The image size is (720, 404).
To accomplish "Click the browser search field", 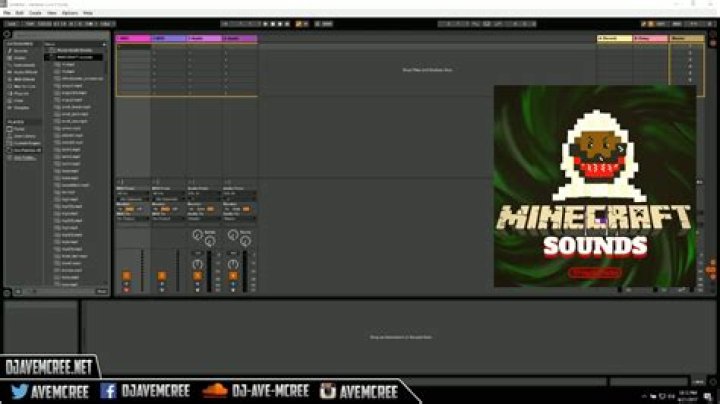I will [x=61, y=34].
